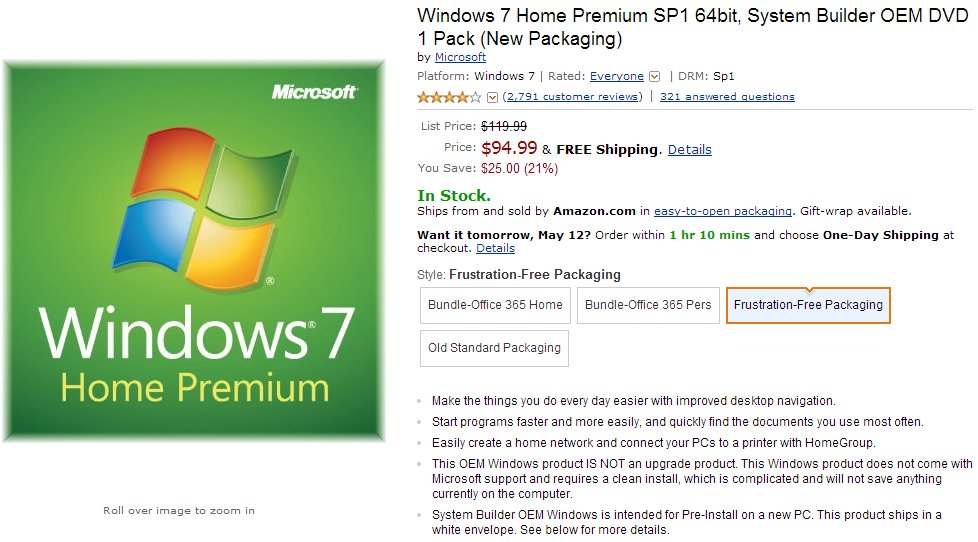Select Frustration-Free Packaging style option

[x=808, y=305]
